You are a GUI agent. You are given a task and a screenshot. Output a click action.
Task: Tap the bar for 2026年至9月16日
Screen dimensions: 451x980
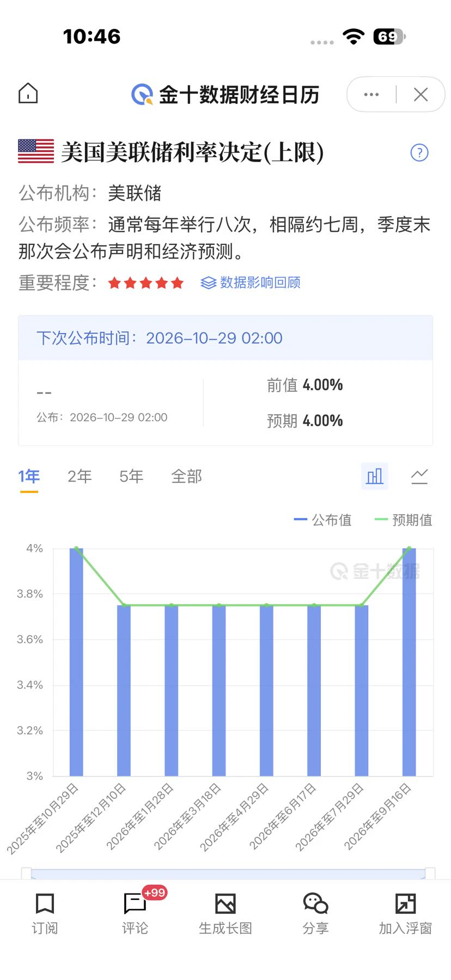pyautogui.click(x=409, y=662)
